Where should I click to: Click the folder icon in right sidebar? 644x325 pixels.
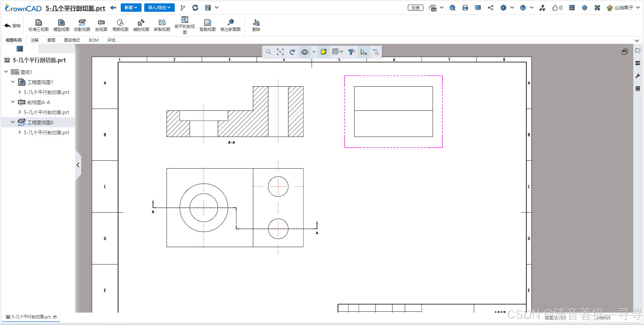[x=638, y=50]
